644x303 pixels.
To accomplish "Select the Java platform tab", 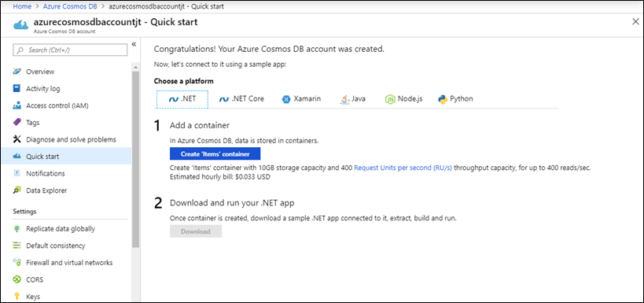I will pyautogui.click(x=353, y=99).
